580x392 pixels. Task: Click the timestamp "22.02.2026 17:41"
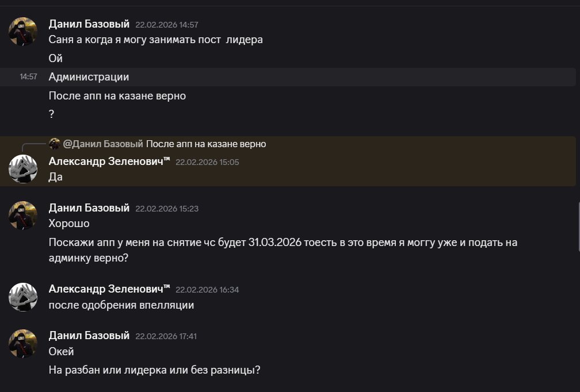tap(166, 336)
